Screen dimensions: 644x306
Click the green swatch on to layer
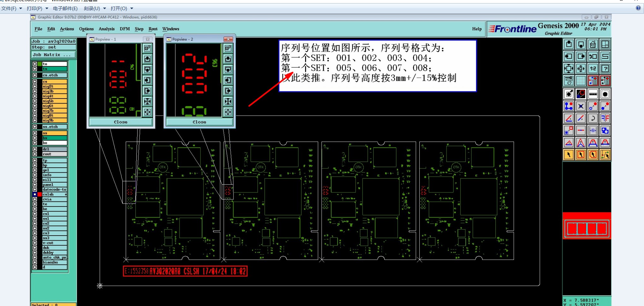(x=40, y=64)
